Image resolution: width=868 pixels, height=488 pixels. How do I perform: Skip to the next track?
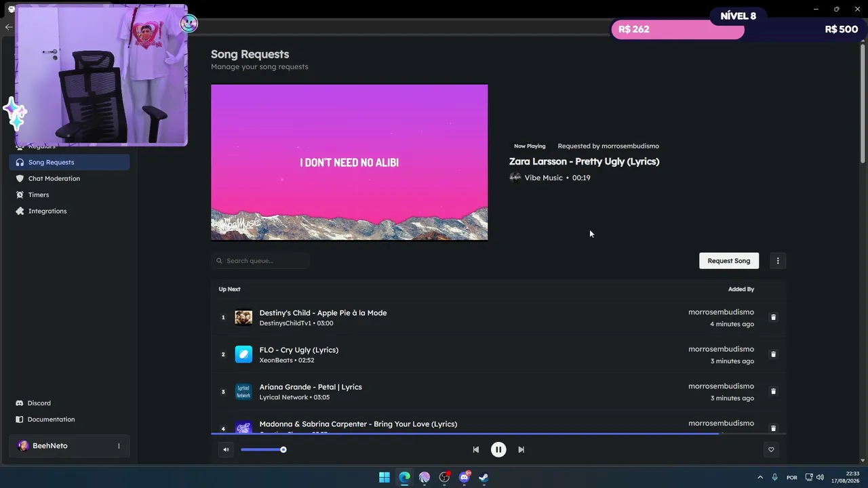521,449
